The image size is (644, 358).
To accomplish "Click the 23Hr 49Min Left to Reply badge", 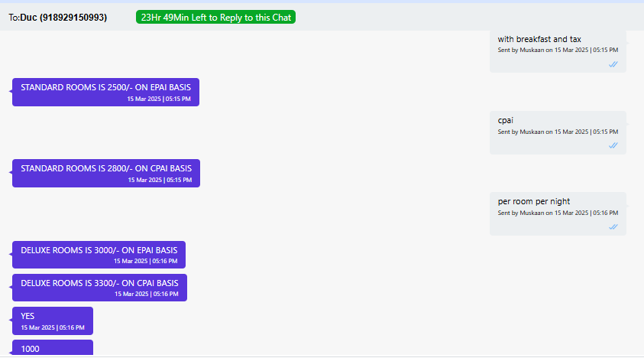I will click(x=215, y=18).
